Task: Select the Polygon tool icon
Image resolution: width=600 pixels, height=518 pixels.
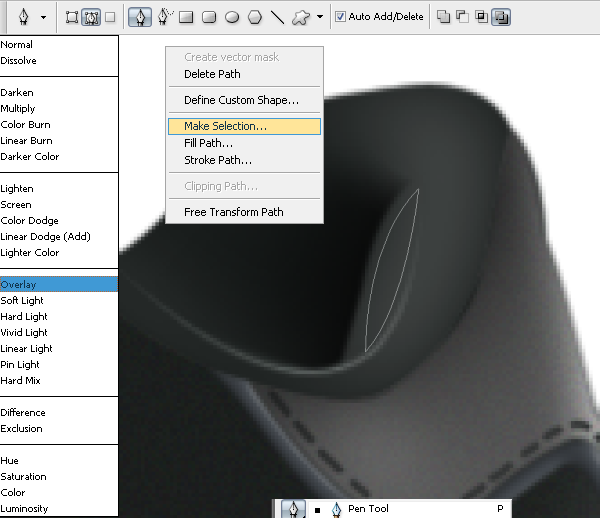Action: pyautogui.click(x=255, y=17)
